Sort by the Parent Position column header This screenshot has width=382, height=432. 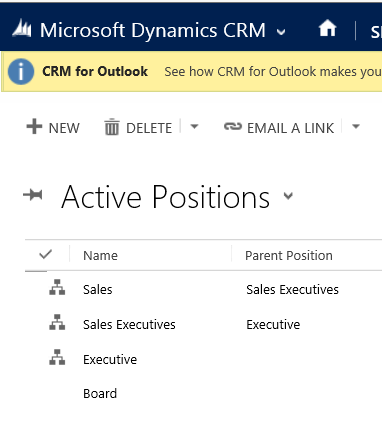[289, 256]
